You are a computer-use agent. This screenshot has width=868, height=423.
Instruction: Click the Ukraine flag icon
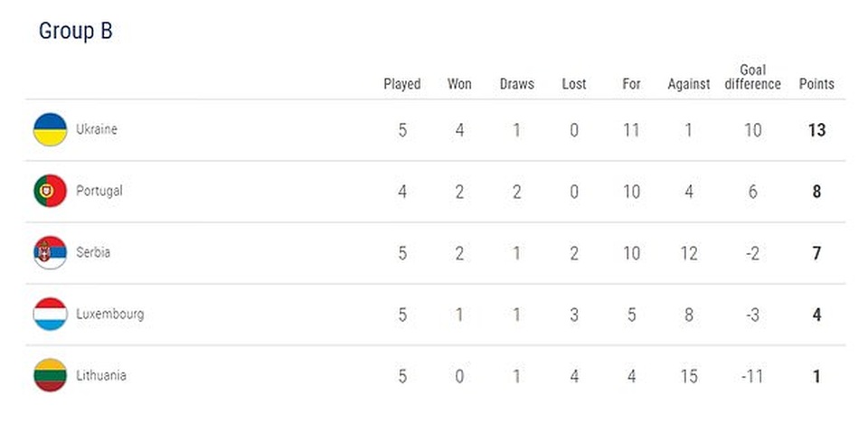click(50, 129)
